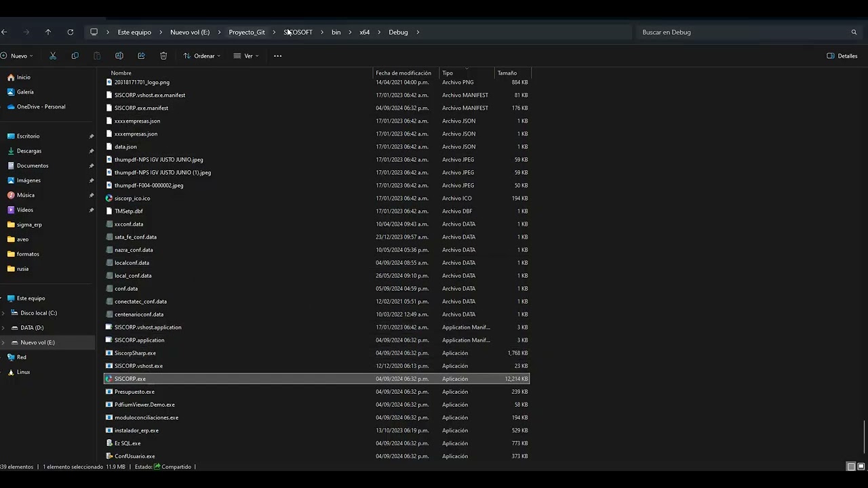The height and width of the screenshot is (488, 868).
Task: Click the monitor icon in address bar
Action: (x=94, y=32)
